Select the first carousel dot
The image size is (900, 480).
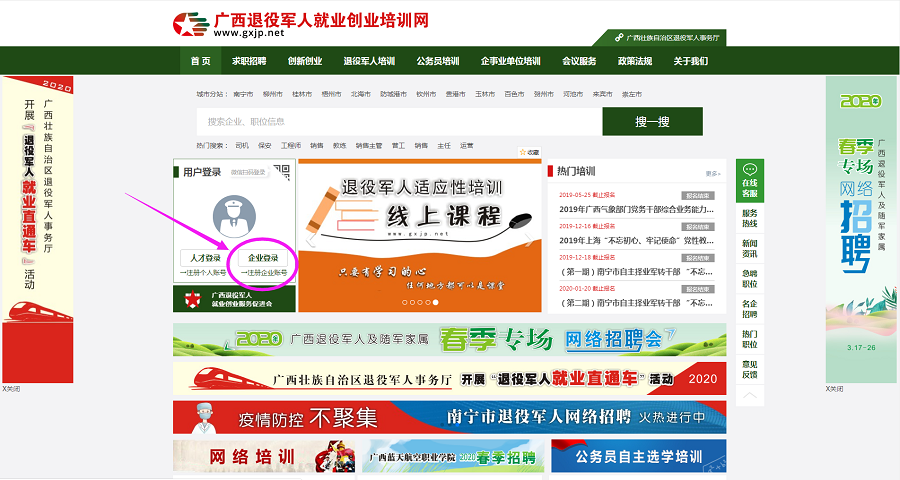coord(405,302)
